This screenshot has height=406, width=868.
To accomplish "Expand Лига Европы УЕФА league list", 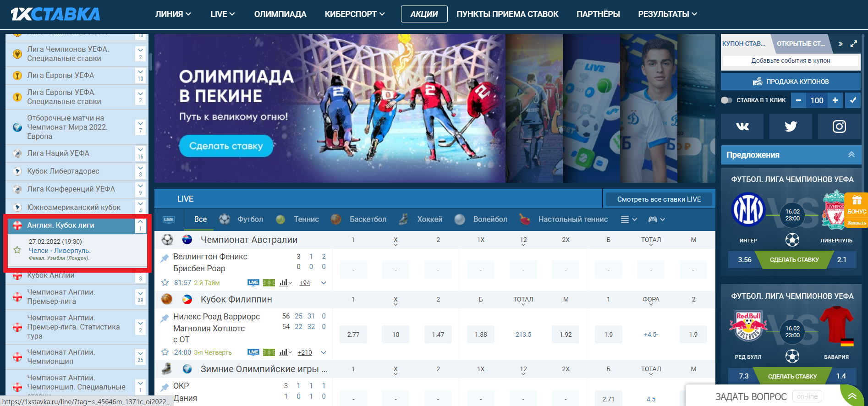I will [x=140, y=75].
